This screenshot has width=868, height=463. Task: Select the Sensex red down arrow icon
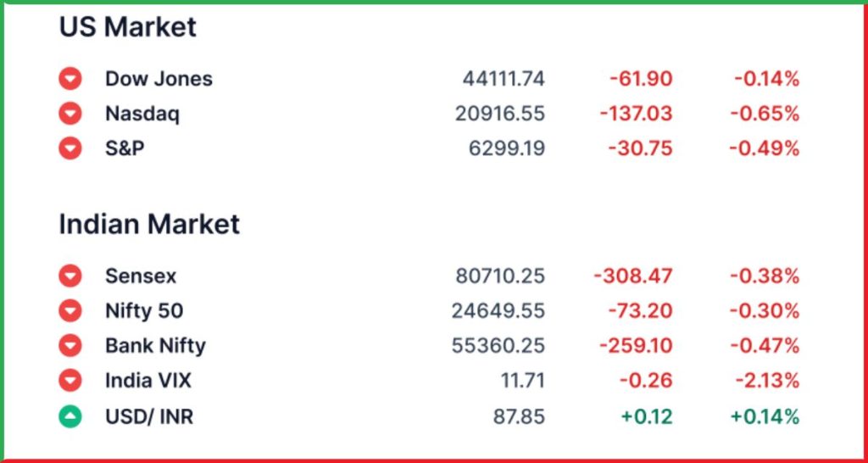click(x=70, y=276)
